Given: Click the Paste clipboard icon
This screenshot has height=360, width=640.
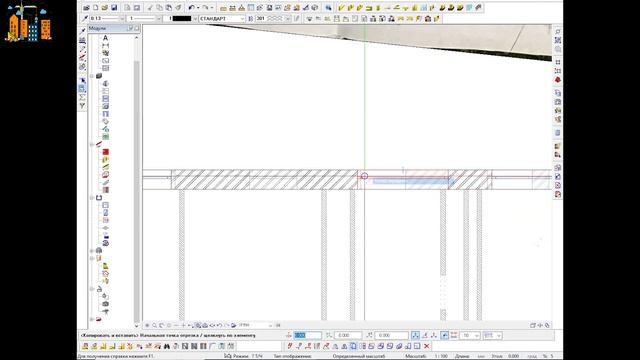Looking at the screenshot, I should pyautogui.click(x=169, y=7).
